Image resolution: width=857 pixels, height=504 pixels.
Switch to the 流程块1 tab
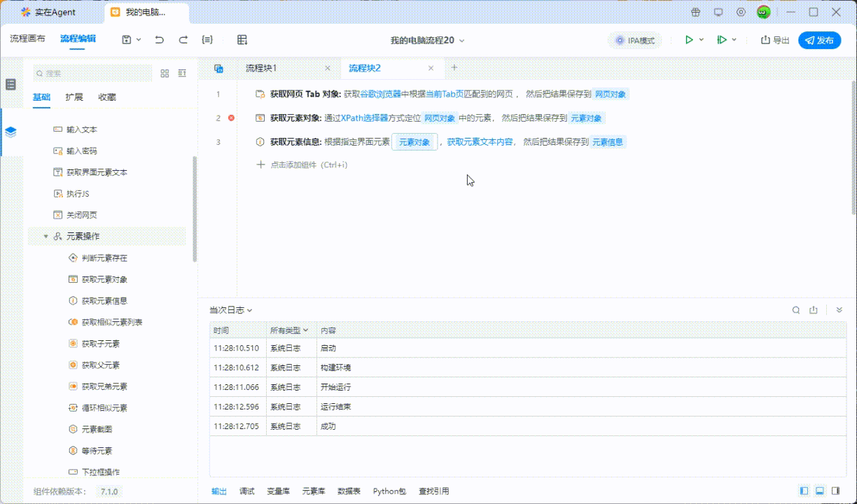tap(261, 68)
